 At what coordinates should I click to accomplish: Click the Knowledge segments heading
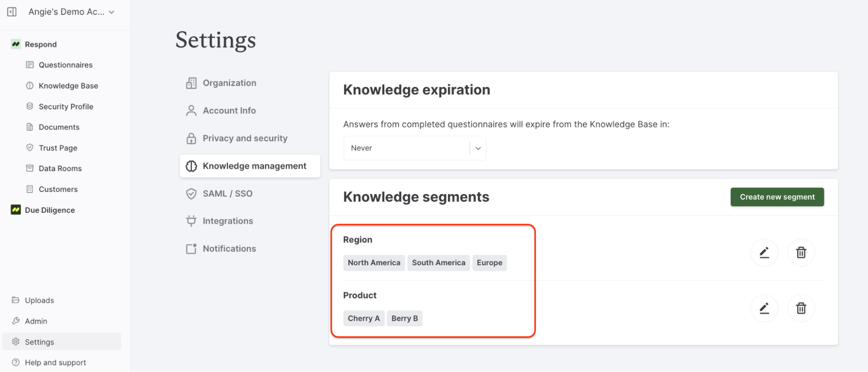[416, 197]
